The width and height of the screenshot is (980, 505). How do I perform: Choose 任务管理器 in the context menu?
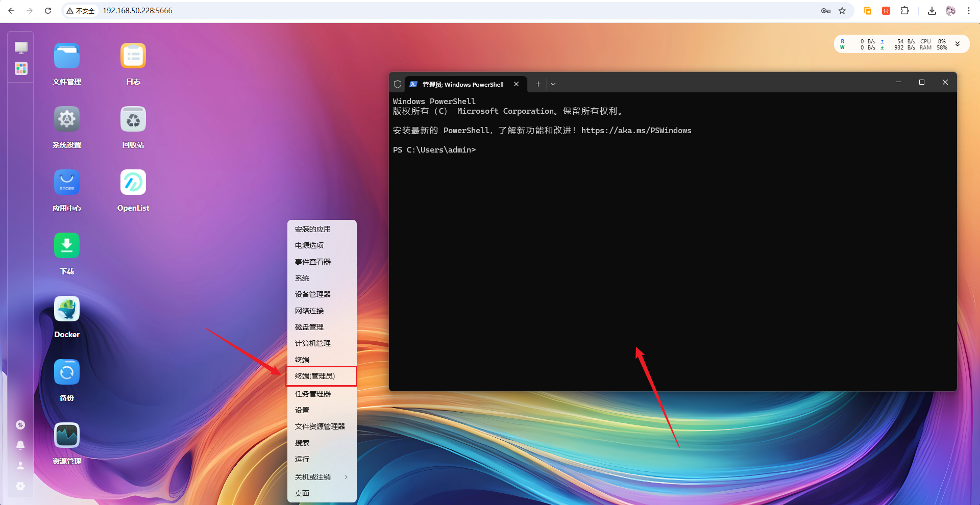pos(313,394)
